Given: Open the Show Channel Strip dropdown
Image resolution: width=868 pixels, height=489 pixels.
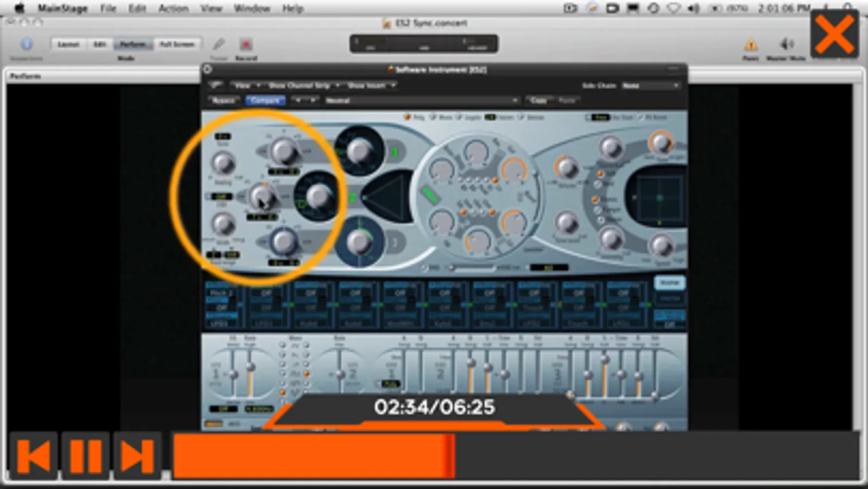Looking at the screenshot, I should (304, 85).
